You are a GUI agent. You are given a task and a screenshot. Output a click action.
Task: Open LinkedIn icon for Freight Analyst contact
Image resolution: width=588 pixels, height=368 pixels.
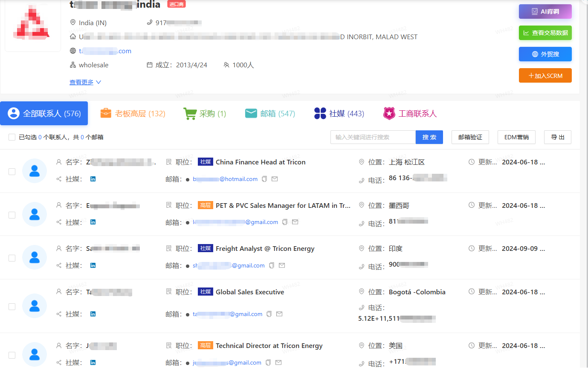93,265
